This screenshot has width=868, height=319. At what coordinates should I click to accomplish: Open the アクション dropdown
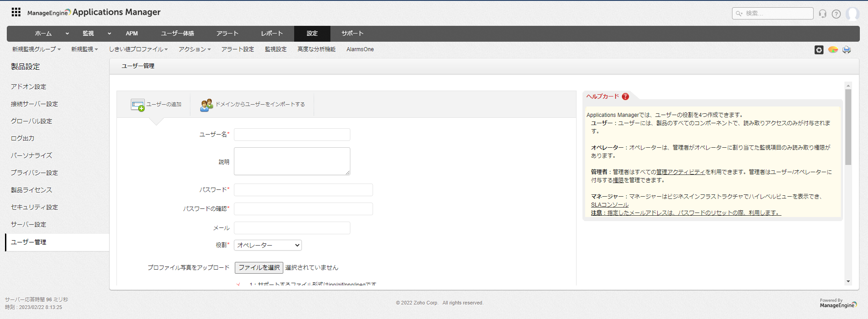pyautogui.click(x=194, y=49)
